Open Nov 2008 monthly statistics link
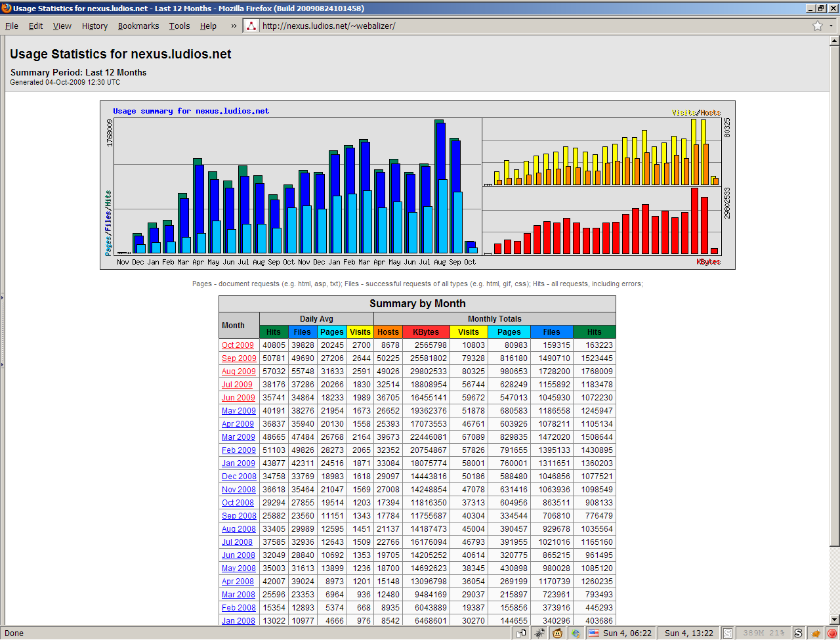The image size is (840, 640). (239, 490)
